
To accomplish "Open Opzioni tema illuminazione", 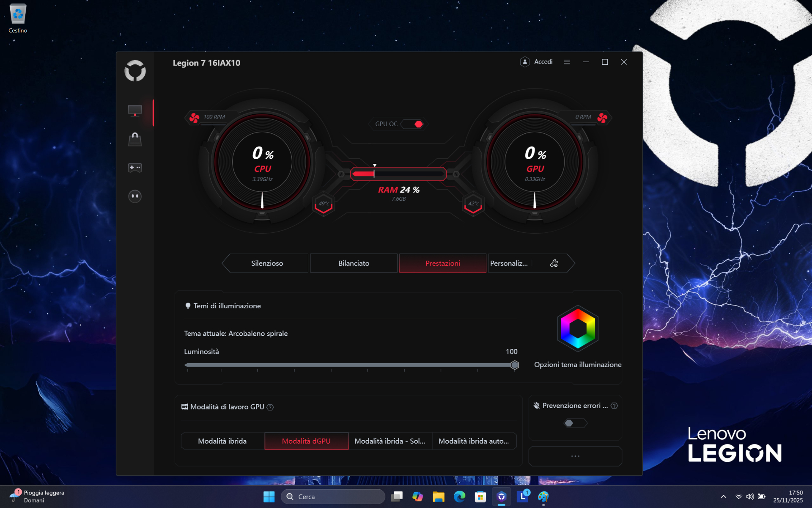I will (578, 364).
